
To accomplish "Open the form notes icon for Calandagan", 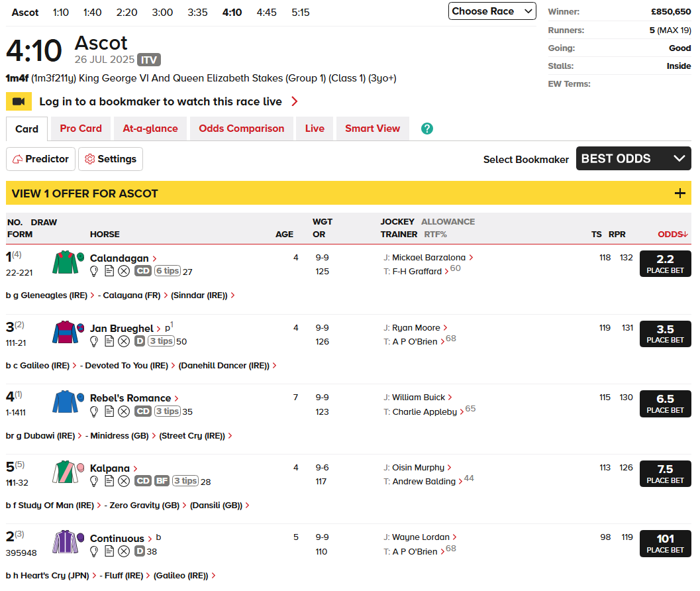I will point(109,271).
